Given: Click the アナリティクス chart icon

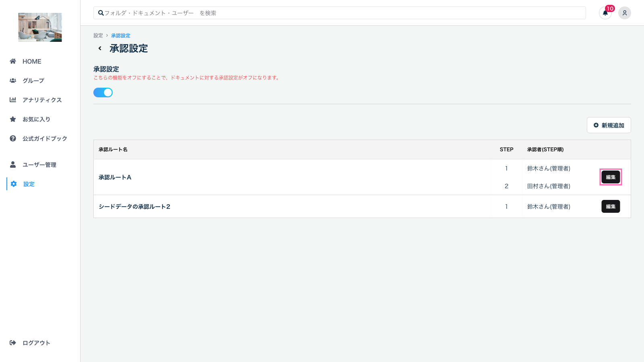Looking at the screenshot, I should click(x=13, y=100).
